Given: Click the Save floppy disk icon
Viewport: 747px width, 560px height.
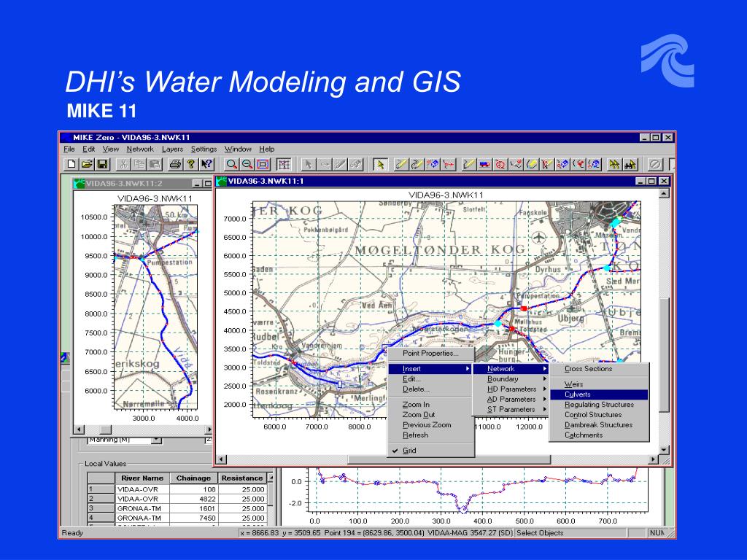Looking at the screenshot, I should pos(102,164).
